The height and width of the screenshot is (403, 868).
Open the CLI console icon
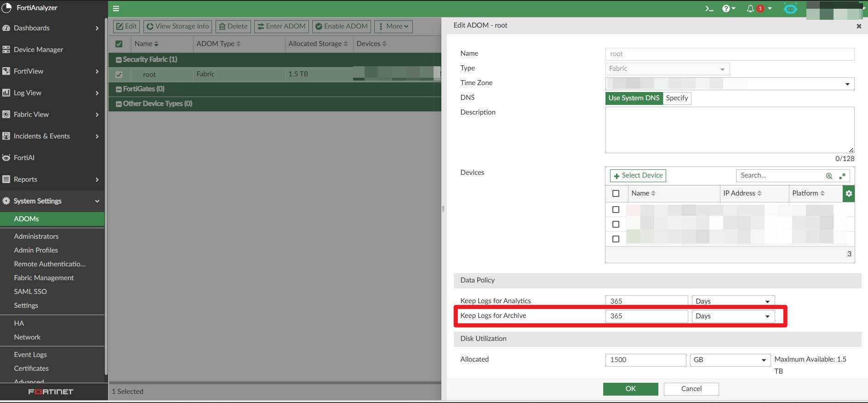pos(709,8)
